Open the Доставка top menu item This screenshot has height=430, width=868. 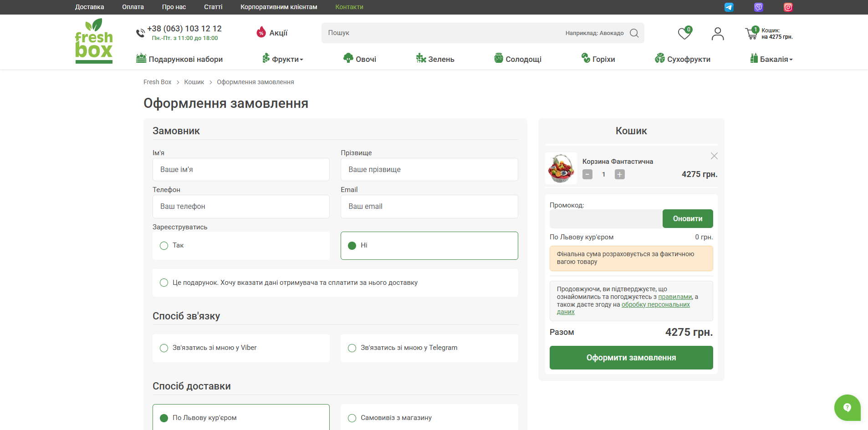click(x=89, y=7)
